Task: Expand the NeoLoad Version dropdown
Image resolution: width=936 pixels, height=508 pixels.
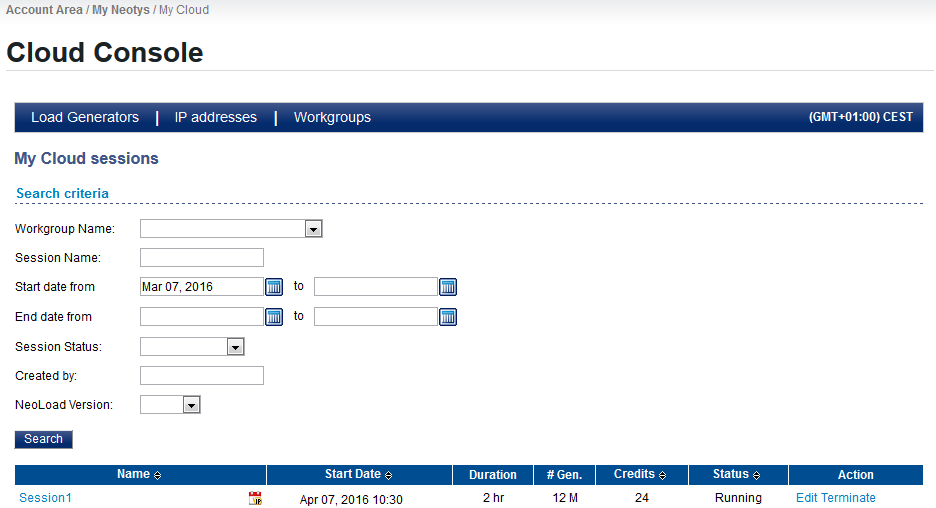Action: click(191, 405)
